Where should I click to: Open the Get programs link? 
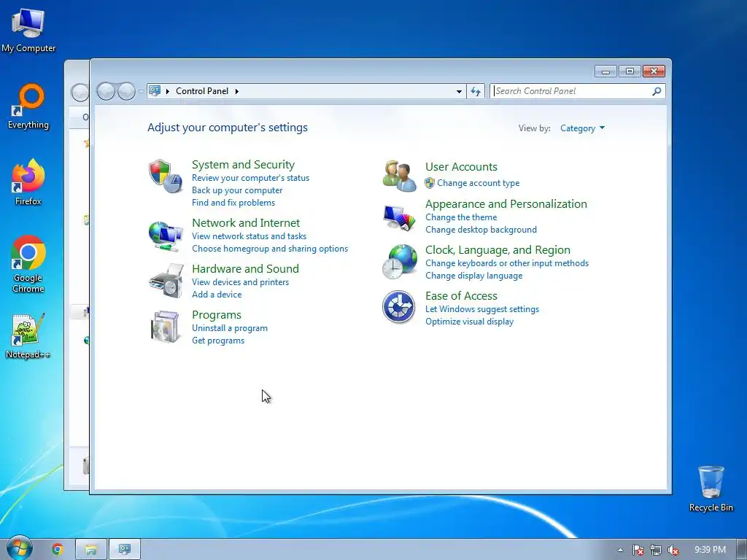point(218,341)
